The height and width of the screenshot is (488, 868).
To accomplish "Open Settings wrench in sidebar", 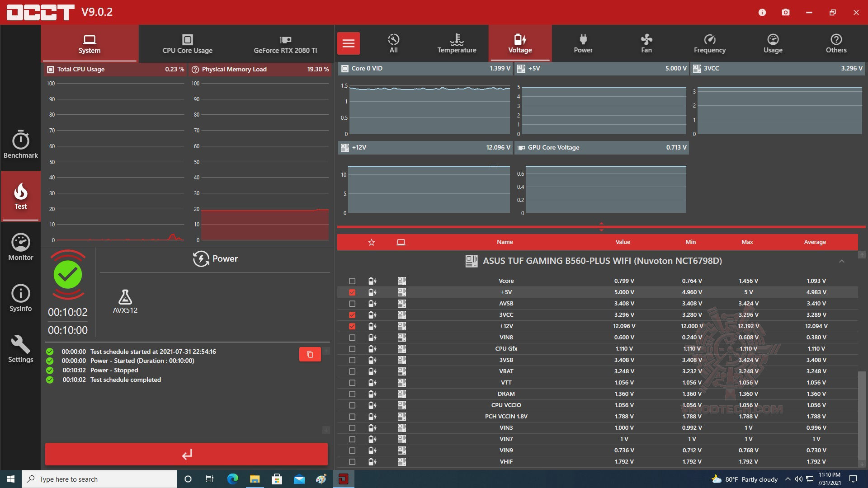I will point(20,349).
